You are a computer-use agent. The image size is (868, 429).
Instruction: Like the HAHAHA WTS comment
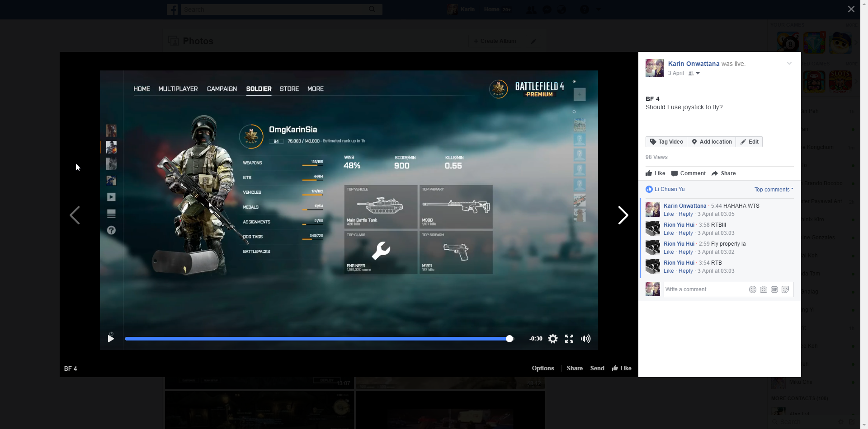pyautogui.click(x=669, y=214)
